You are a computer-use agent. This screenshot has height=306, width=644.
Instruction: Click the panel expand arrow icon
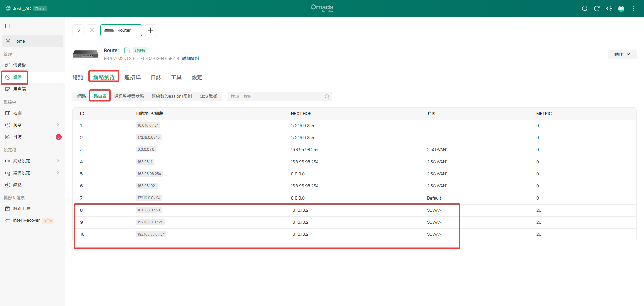(x=78, y=30)
